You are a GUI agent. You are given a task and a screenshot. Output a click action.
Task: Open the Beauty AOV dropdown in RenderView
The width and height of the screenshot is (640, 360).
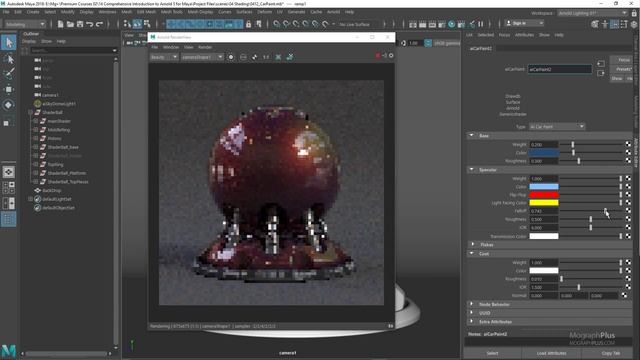164,57
